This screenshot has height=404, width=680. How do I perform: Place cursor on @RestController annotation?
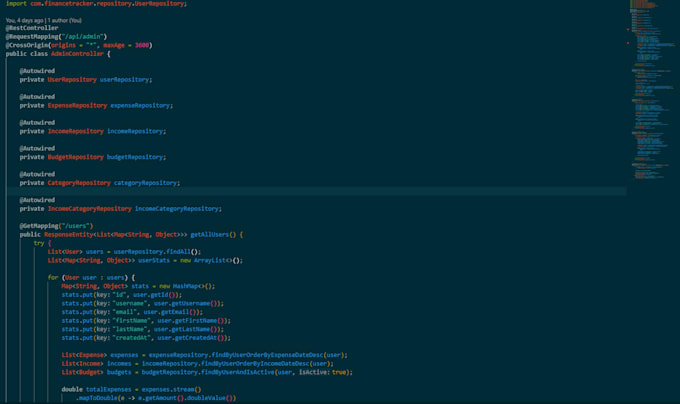point(32,28)
